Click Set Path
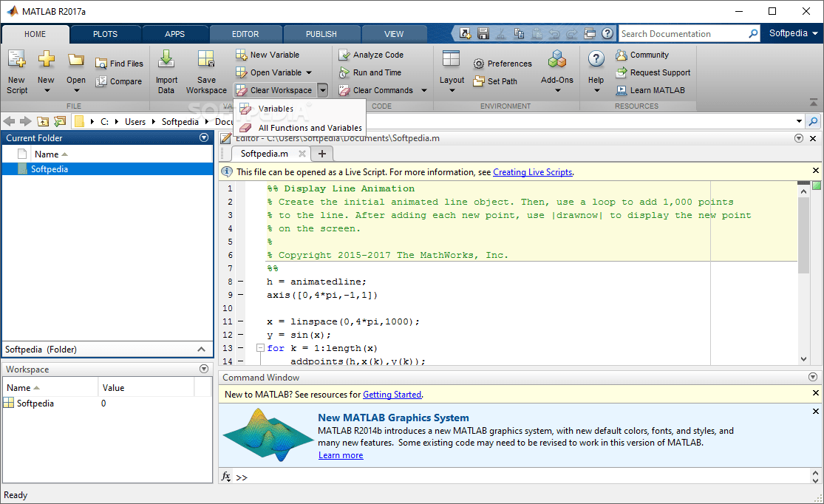 click(x=495, y=81)
